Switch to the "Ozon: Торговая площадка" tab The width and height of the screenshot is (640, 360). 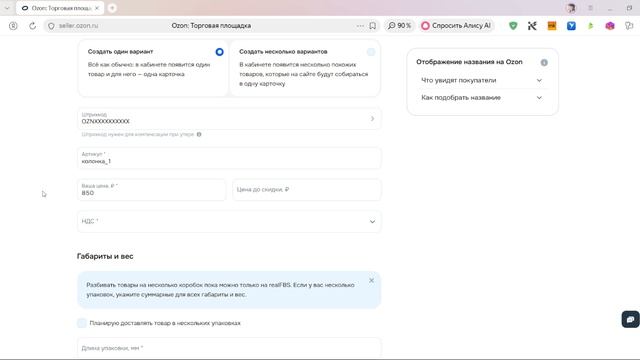tap(60, 8)
